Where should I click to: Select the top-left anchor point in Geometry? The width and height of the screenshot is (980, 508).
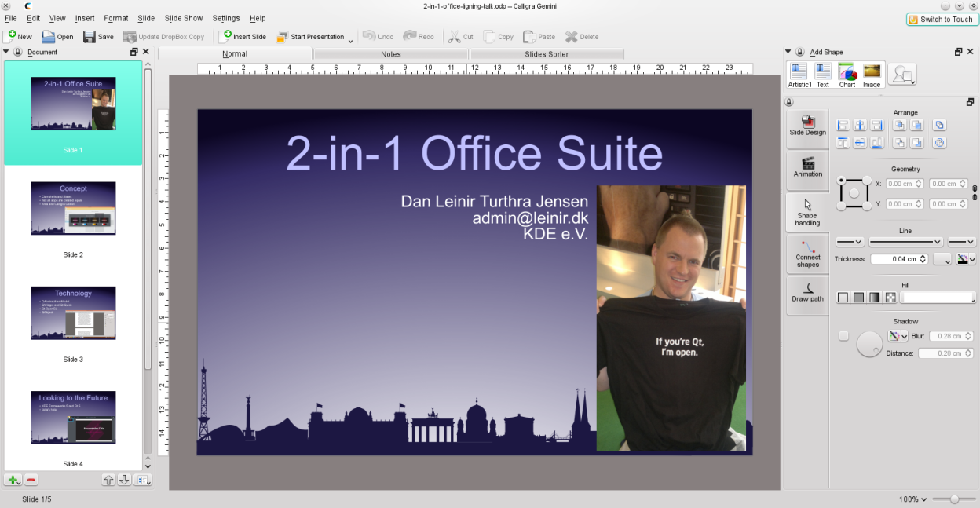842,181
